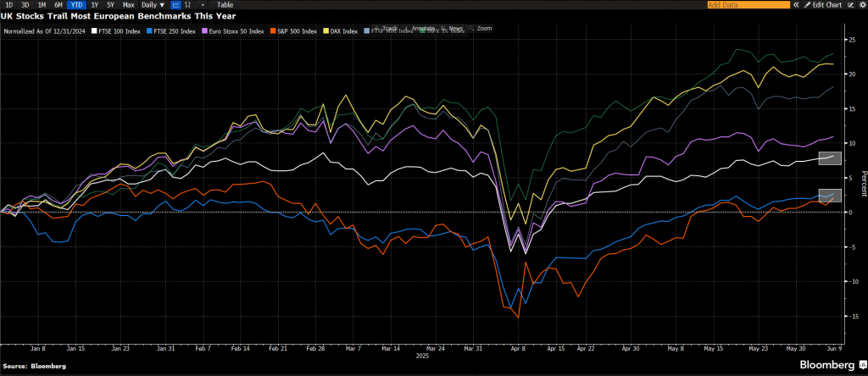This screenshot has height=376, width=868.
Task: Select the 1Y time range tab
Action: (x=94, y=5)
